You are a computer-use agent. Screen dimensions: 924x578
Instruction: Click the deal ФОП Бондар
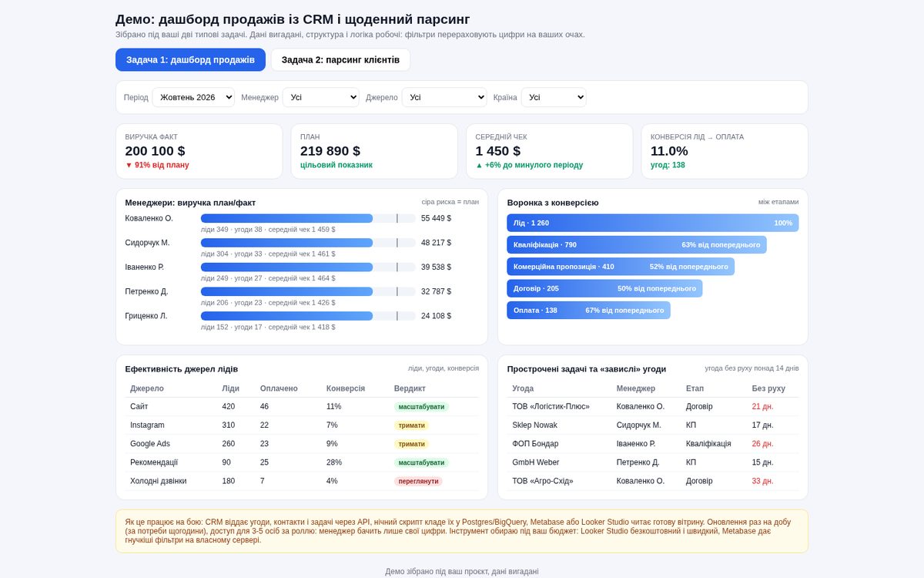pyautogui.click(x=535, y=443)
